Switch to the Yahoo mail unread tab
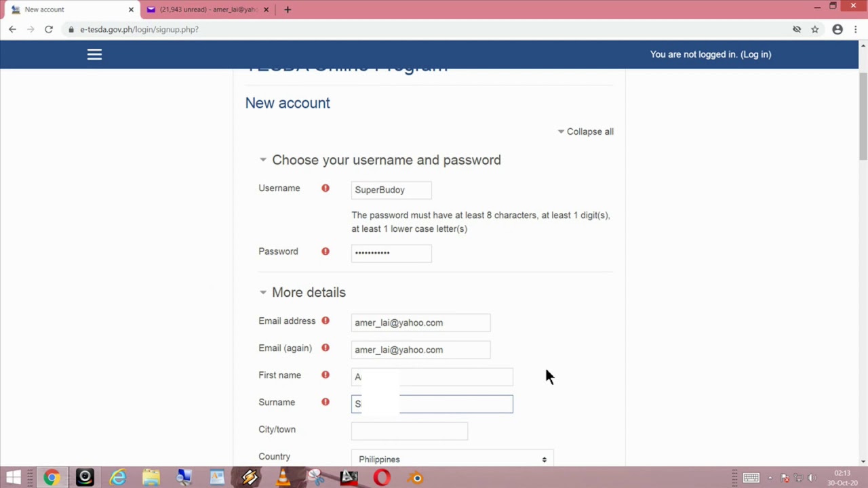This screenshot has width=868, height=488. coord(208,9)
